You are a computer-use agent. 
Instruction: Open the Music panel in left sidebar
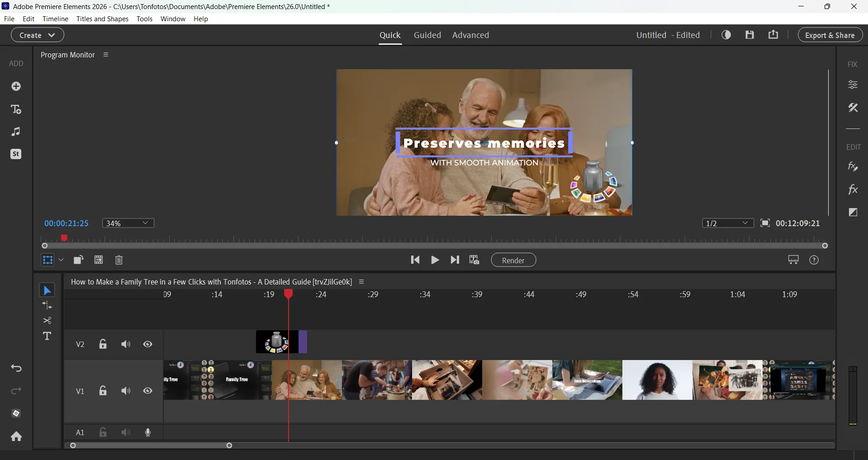point(16,131)
